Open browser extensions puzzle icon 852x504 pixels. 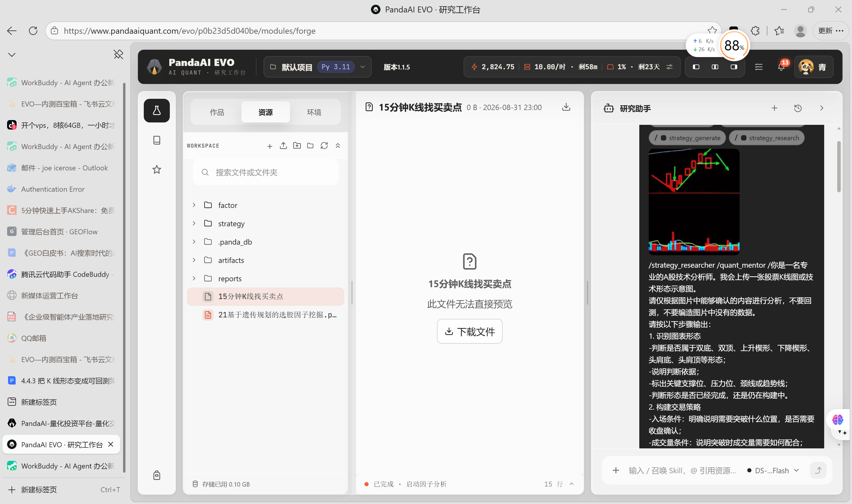pyautogui.click(x=755, y=30)
